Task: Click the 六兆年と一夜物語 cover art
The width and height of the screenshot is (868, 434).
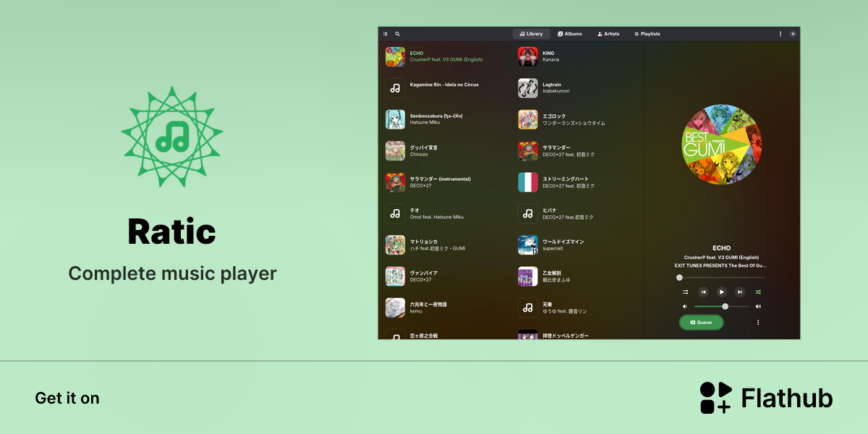Action: click(395, 308)
